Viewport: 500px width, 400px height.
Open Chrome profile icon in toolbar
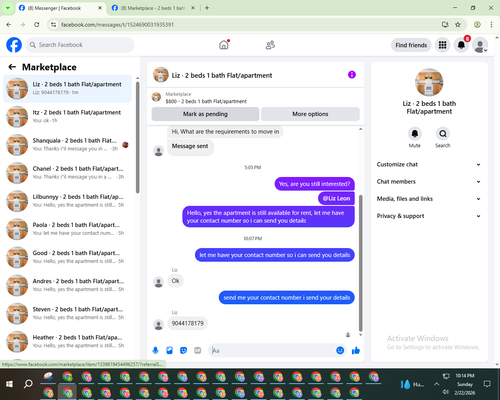pos(477,24)
